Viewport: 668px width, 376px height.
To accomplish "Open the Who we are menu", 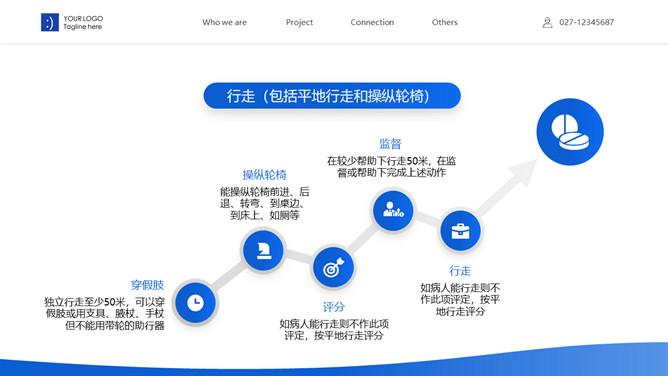I will tap(225, 22).
